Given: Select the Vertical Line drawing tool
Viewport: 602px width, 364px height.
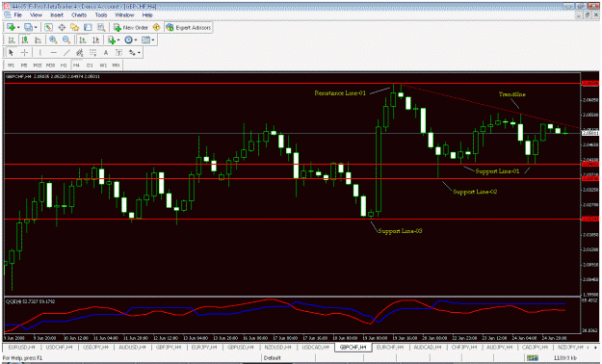Looking at the screenshot, I should [x=39, y=53].
